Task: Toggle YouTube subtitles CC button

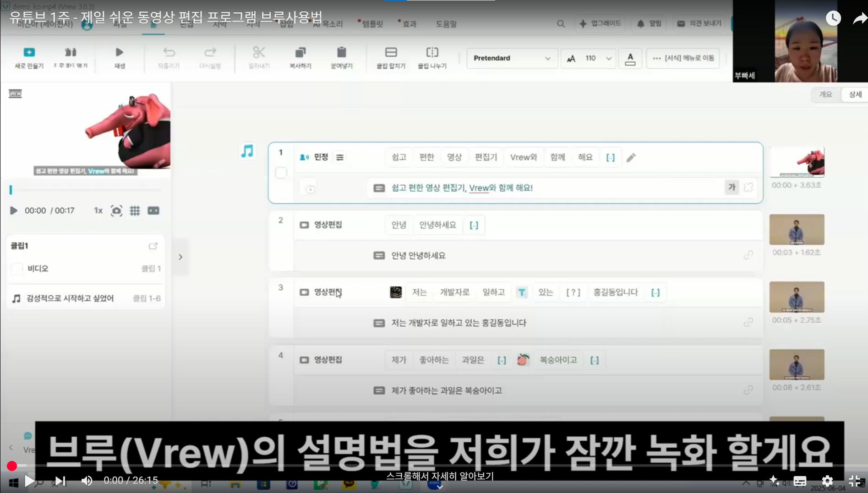Action: pos(800,481)
